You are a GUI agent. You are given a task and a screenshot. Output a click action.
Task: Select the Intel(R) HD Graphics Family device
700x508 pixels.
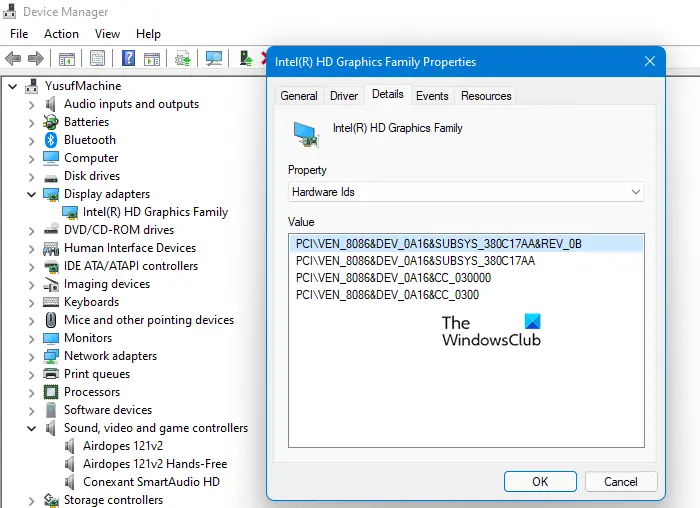155,212
